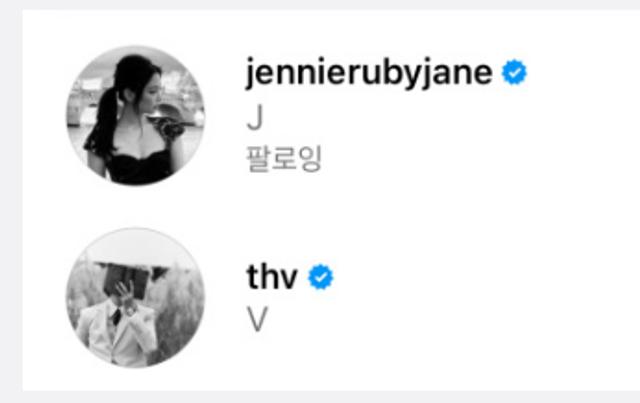Click the blue verified badge beside jennierubyjane
This screenshot has width=640, height=403.
pyautogui.click(x=514, y=72)
